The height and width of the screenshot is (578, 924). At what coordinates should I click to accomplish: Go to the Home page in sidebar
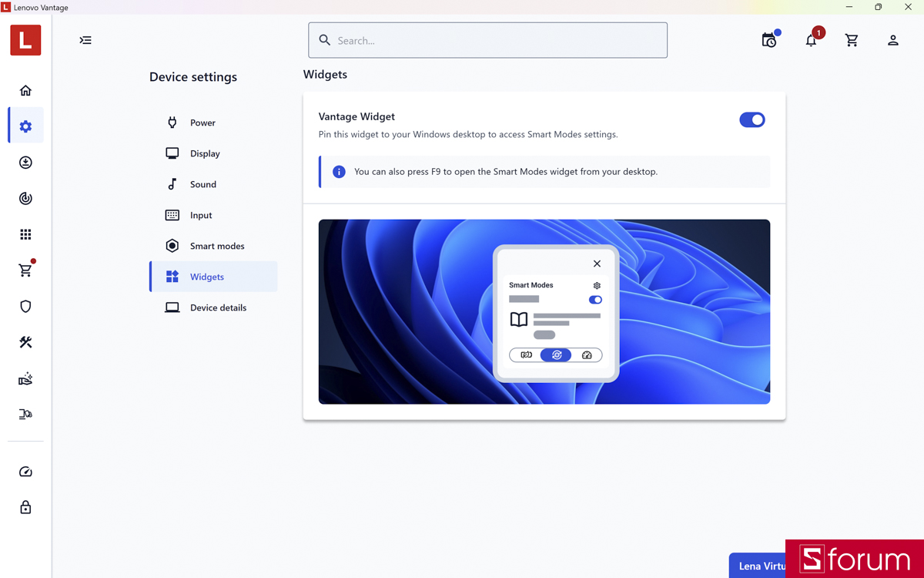click(x=25, y=90)
